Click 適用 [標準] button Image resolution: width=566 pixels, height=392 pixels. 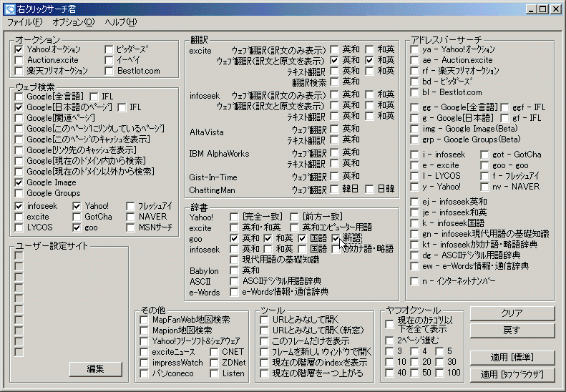pos(512,358)
